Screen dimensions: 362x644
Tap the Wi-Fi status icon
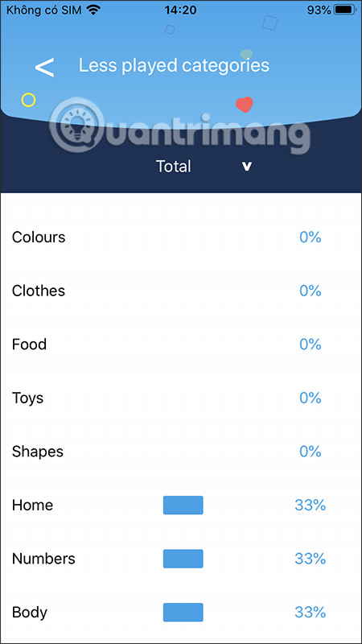click(94, 10)
